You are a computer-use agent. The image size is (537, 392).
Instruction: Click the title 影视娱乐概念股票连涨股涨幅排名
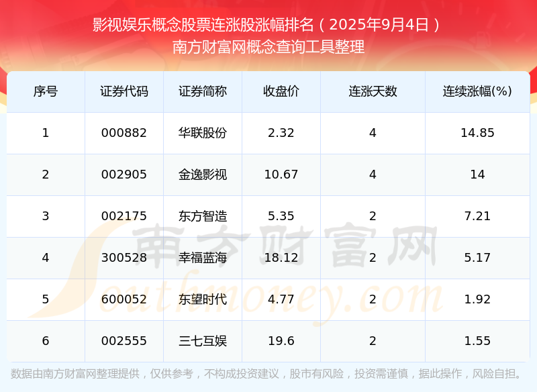[203, 25]
